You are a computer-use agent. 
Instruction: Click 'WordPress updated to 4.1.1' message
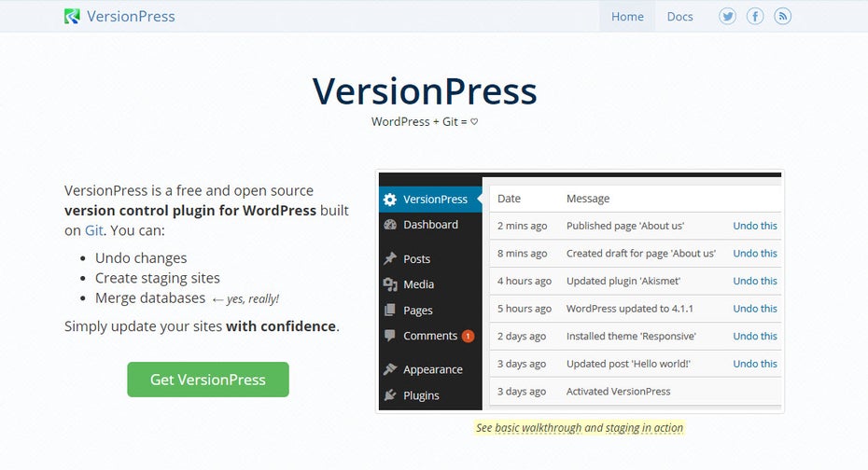[x=629, y=309]
